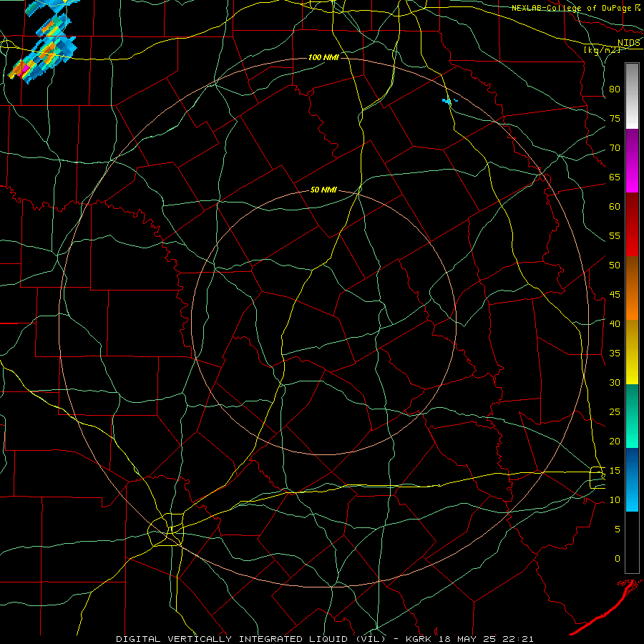Click the red segment of the color bar
This screenshot has height=644, width=644.
(x=632, y=224)
